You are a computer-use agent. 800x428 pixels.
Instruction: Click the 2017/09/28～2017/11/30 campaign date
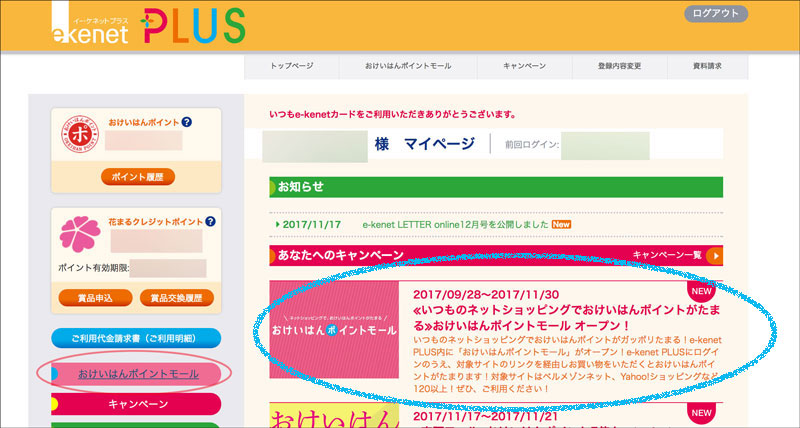[x=486, y=294]
